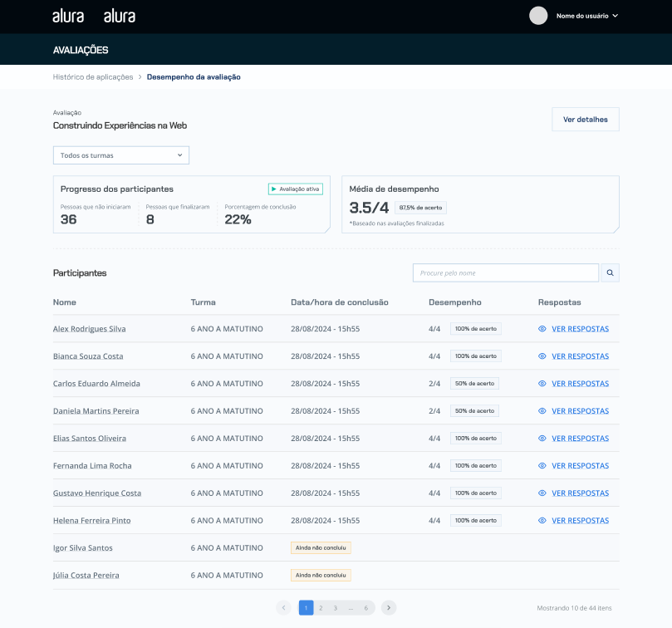
Task: Click eye icon in Daniela Martins Pereira row
Action: (542, 411)
